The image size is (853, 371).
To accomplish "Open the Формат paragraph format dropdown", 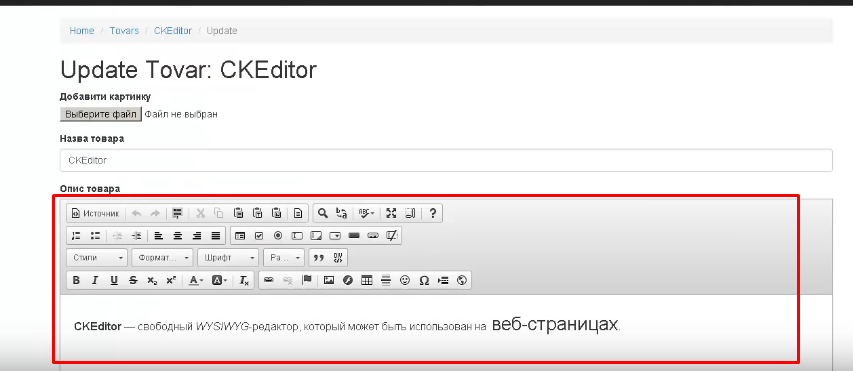I will click(x=162, y=258).
